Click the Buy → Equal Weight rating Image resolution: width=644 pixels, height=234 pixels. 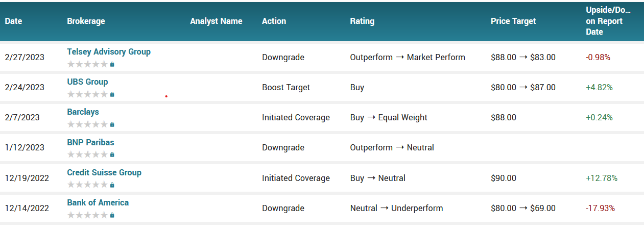click(x=389, y=117)
